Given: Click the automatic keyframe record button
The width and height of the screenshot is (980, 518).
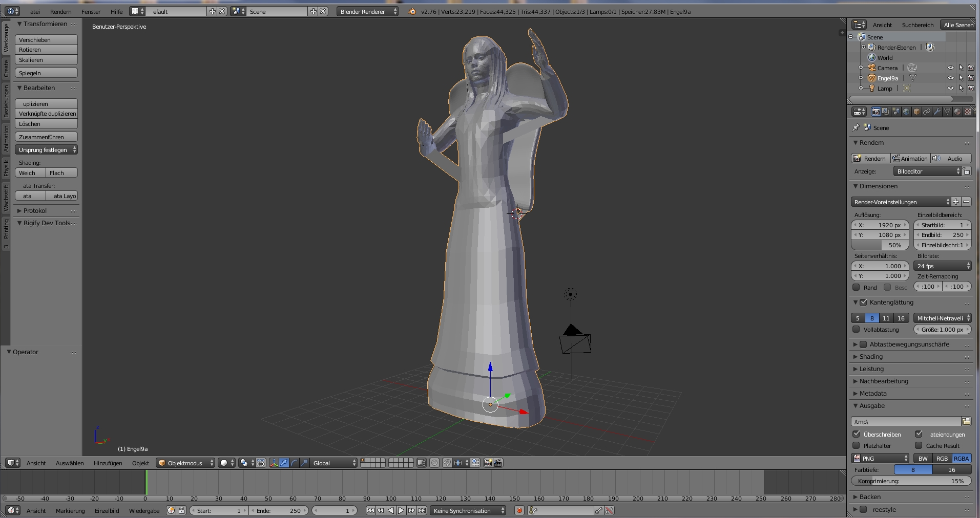Looking at the screenshot, I should click(519, 510).
